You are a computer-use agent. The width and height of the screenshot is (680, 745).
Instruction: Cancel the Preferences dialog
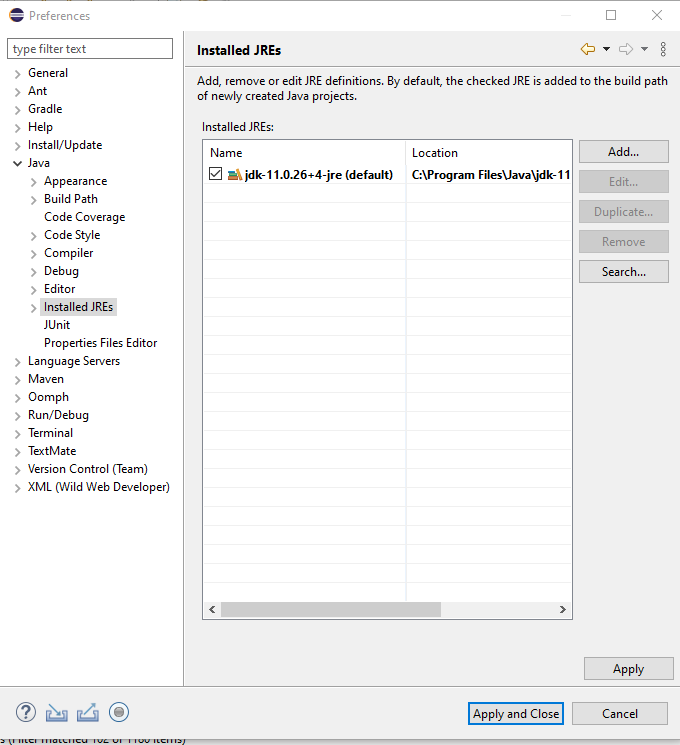(620, 714)
